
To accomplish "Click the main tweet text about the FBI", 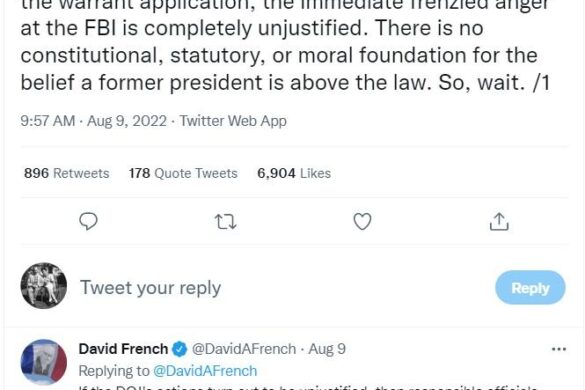I will click(x=285, y=47).
